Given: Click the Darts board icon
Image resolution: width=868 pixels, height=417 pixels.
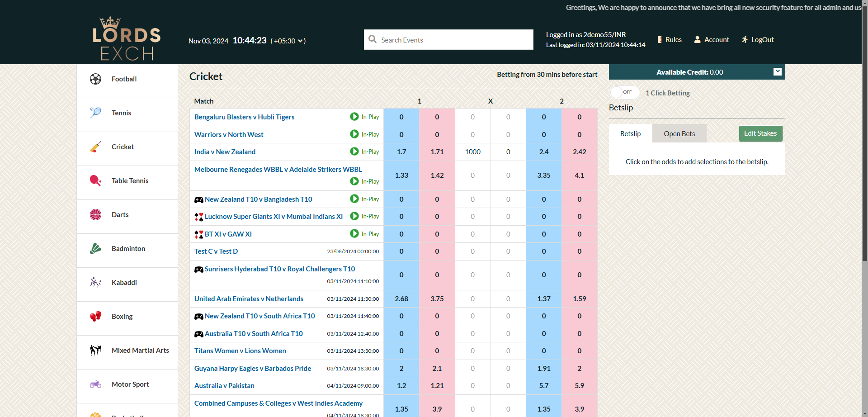Looking at the screenshot, I should point(95,214).
